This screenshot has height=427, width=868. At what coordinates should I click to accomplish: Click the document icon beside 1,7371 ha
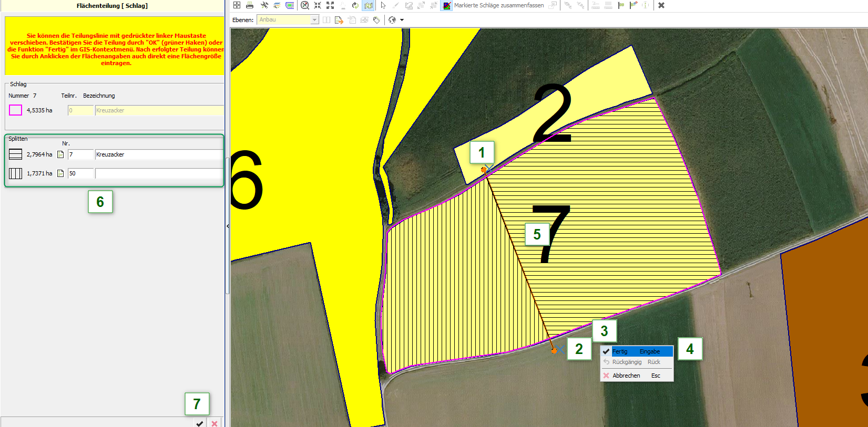[x=60, y=173]
